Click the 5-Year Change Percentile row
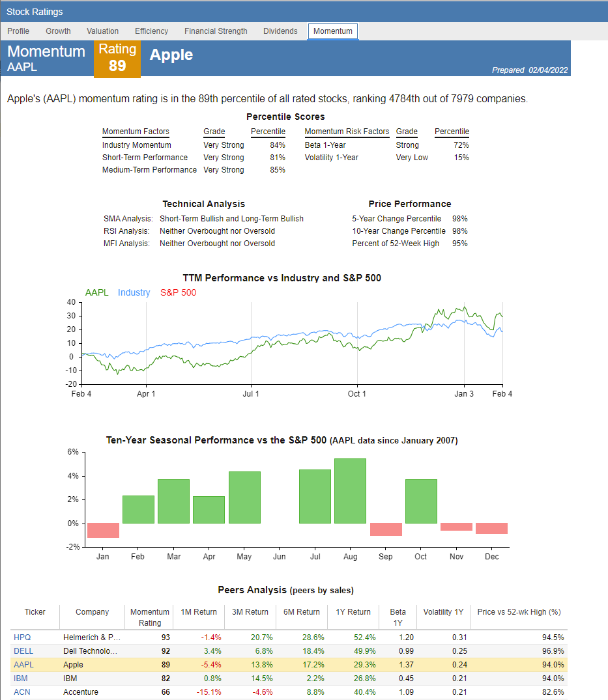608x700 pixels. [410, 219]
